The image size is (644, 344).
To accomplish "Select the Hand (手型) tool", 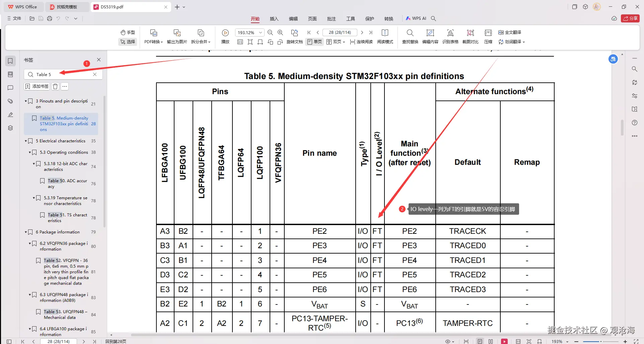I will coord(128,32).
